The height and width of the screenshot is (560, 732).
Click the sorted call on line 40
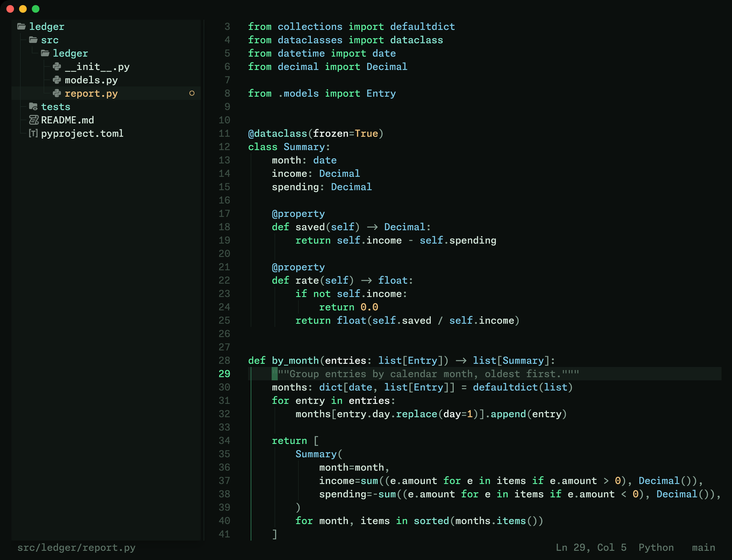pyautogui.click(x=432, y=521)
